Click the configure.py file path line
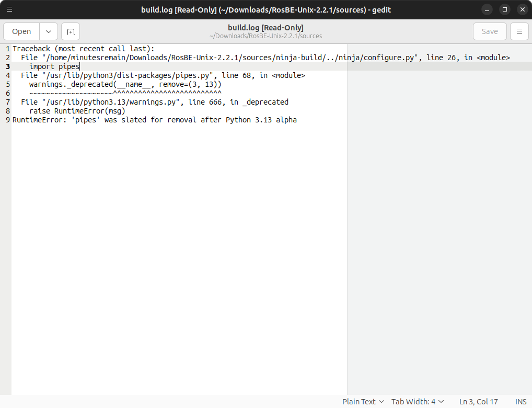Screen dimensions: 532x408 pyautogui.click(x=265, y=58)
